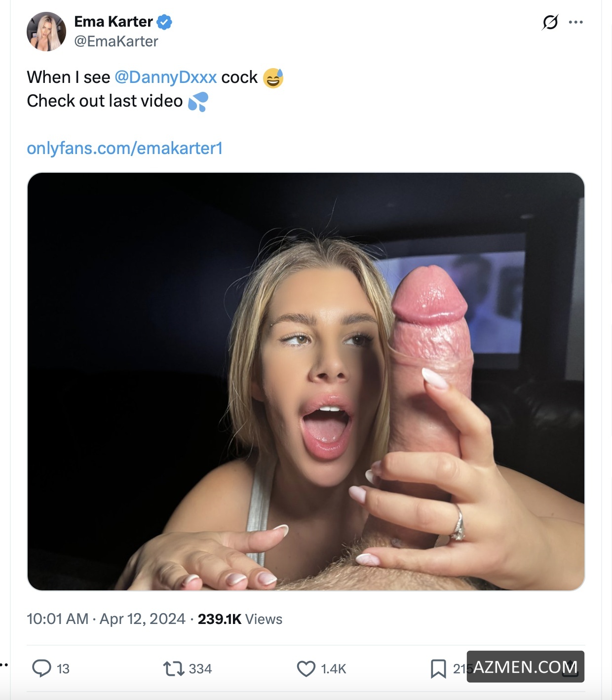Click the AZMEN.COM watermark label

pos(525,667)
